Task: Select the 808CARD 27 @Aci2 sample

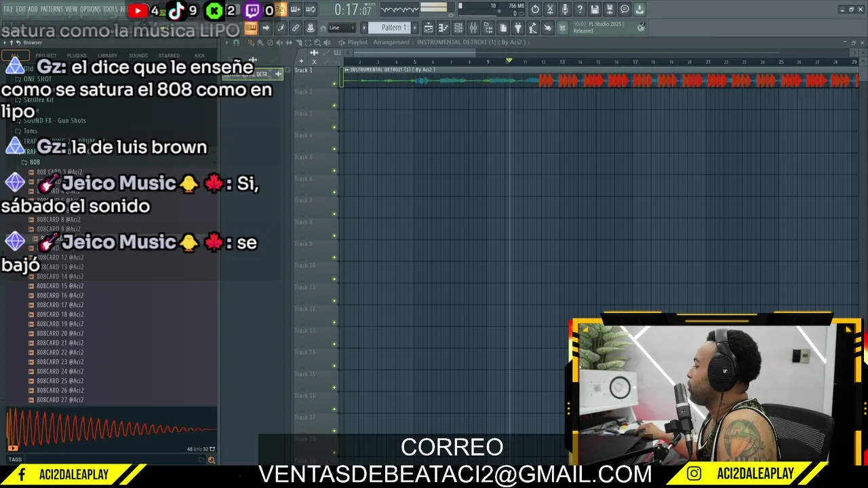Action: [x=60, y=400]
